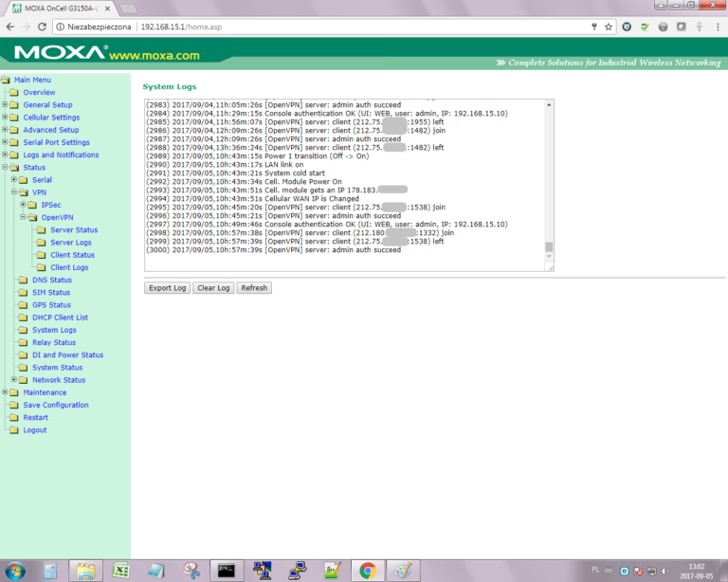The width and height of the screenshot is (728, 582).
Task: Open the www.moxa.com link
Action: tap(155, 56)
